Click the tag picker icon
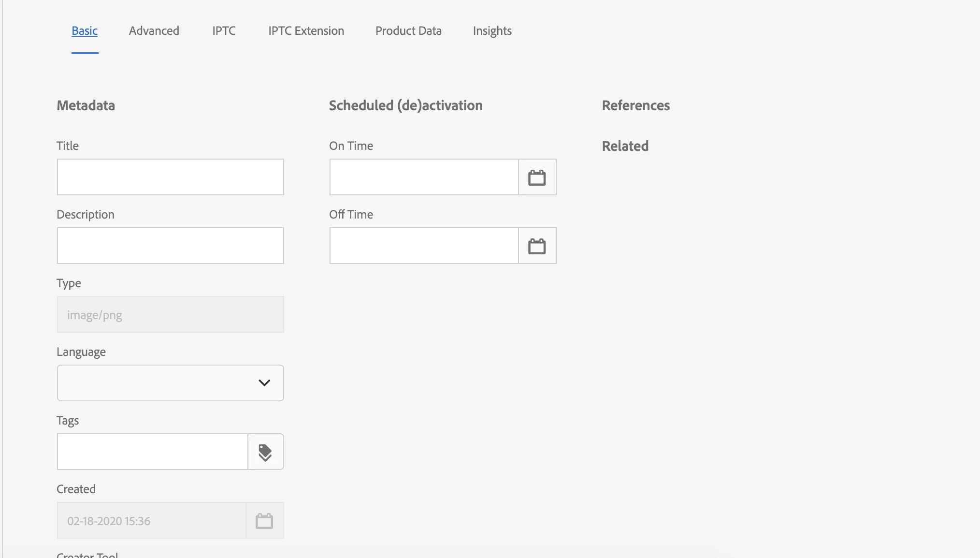 tap(265, 452)
